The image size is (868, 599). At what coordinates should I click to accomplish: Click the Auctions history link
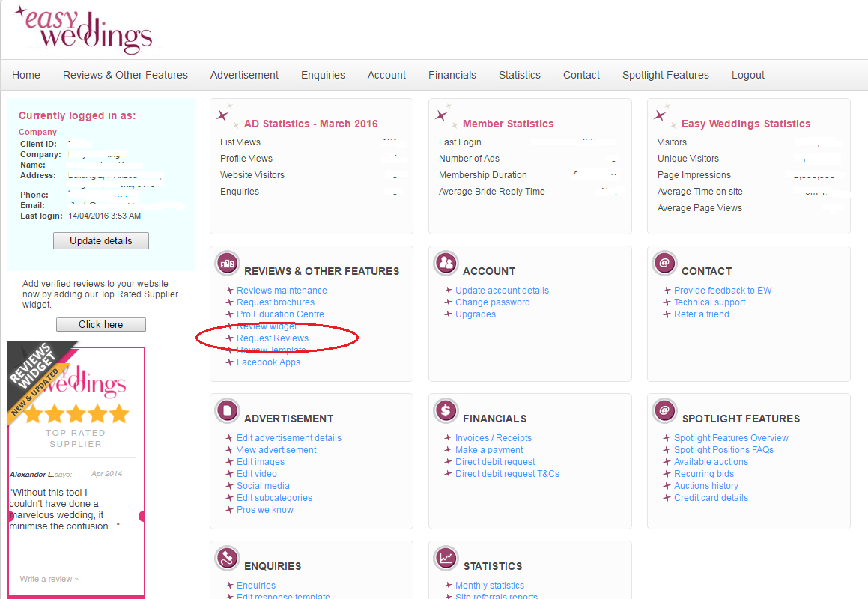point(705,486)
